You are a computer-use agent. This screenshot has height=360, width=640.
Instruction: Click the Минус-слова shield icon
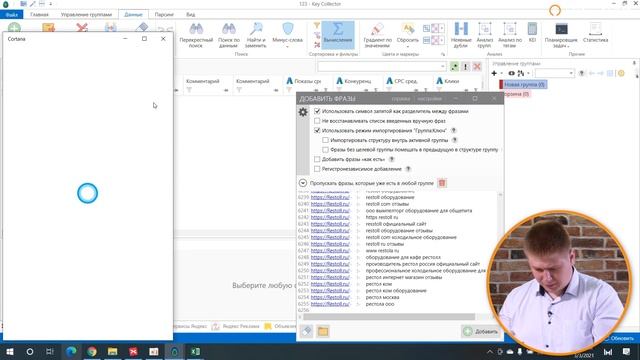pos(288,29)
